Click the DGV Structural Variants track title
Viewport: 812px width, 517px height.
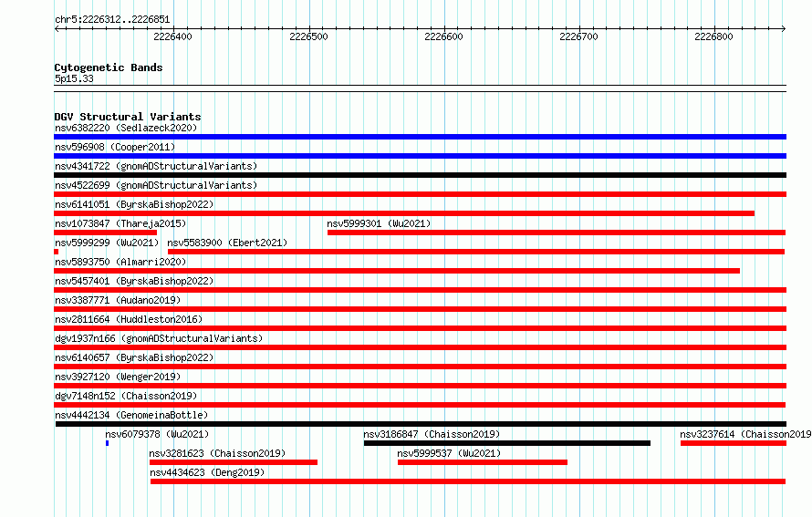pyautogui.click(x=128, y=117)
